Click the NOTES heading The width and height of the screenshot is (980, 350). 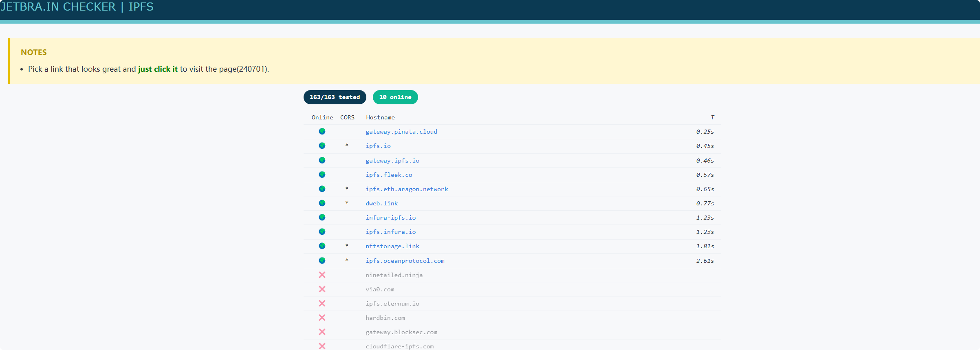point(34,52)
